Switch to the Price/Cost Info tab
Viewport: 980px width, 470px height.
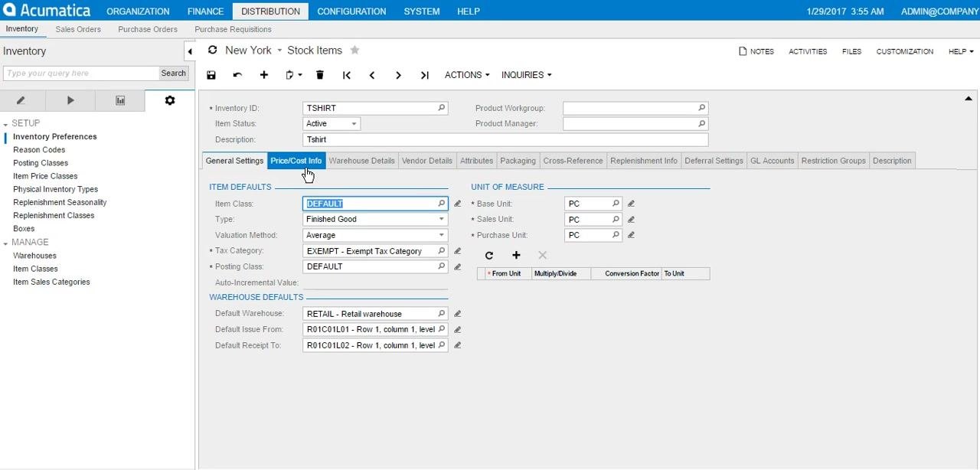pos(296,161)
